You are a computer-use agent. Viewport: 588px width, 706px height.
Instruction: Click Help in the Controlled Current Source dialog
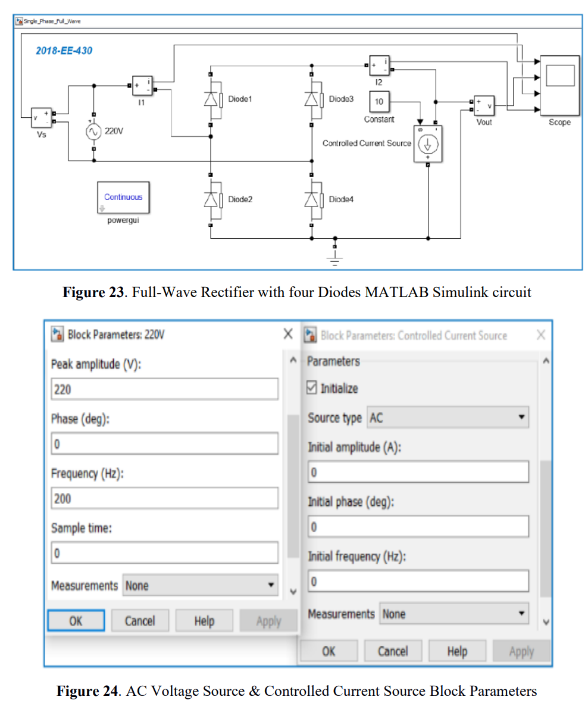(x=457, y=650)
